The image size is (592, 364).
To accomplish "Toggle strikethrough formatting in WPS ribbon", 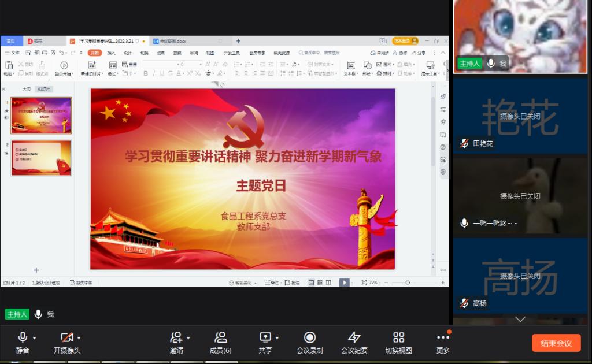I will [x=171, y=73].
